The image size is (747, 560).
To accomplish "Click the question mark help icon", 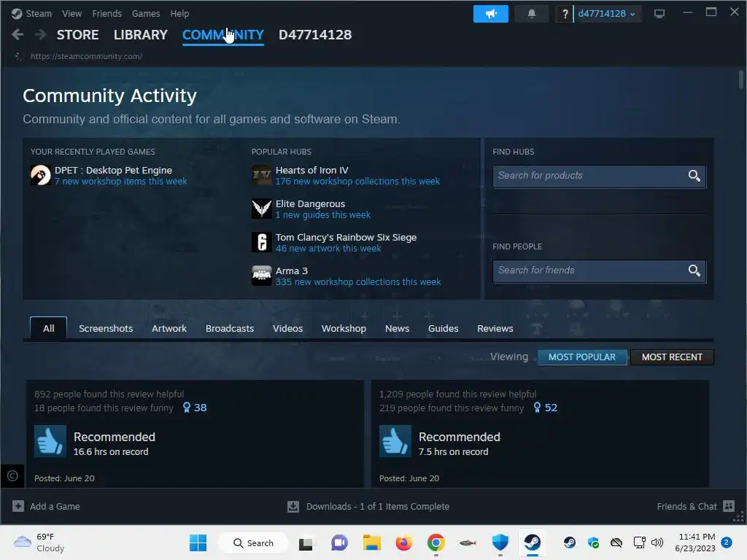I will click(x=565, y=14).
